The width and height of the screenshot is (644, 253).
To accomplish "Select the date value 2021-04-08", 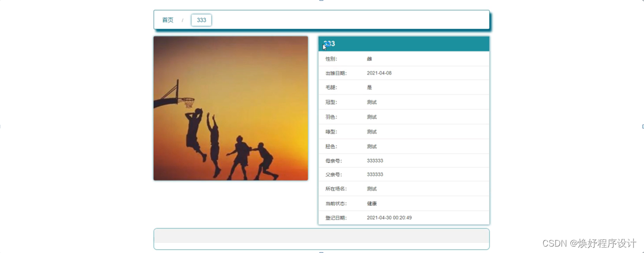I will 379,73.
